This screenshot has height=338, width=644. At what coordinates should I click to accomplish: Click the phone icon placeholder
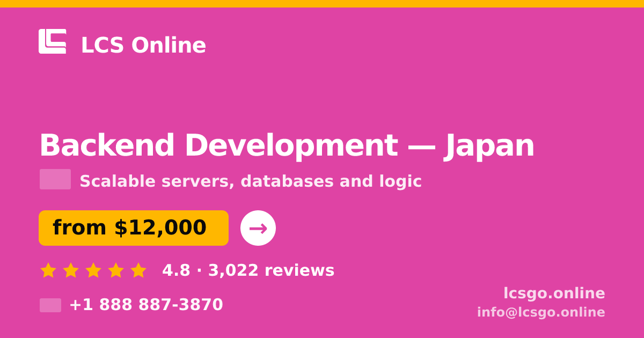pyautogui.click(x=50, y=305)
